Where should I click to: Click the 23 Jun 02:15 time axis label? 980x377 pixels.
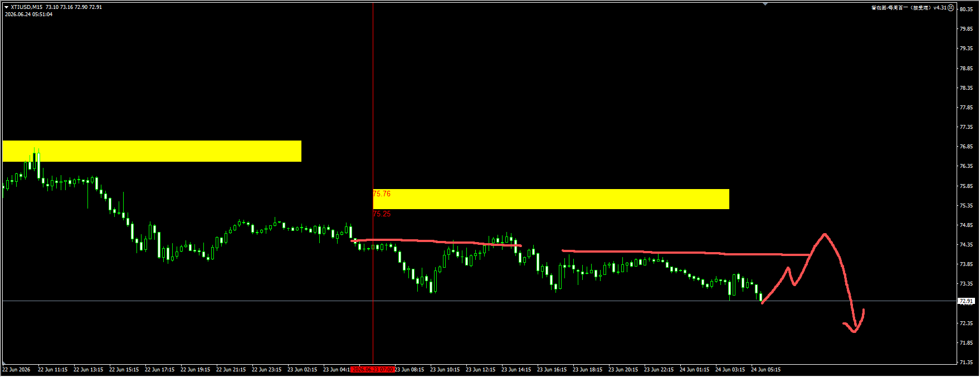click(x=302, y=370)
